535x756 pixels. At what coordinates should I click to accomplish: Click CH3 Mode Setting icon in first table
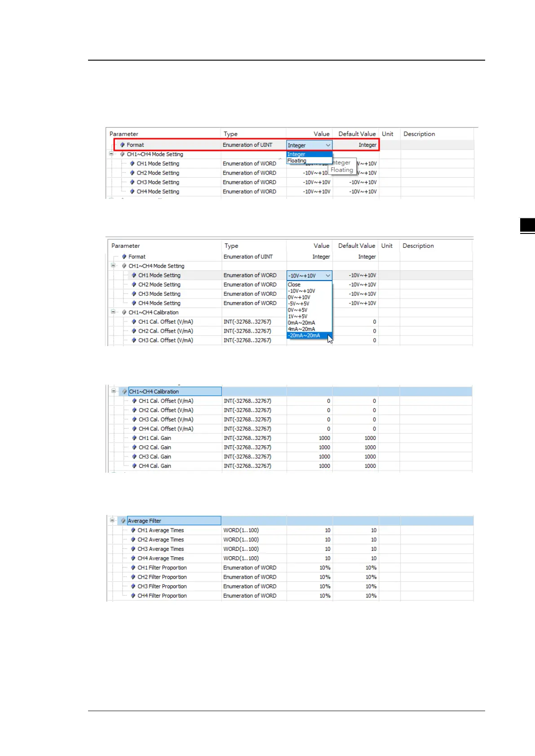coord(132,182)
